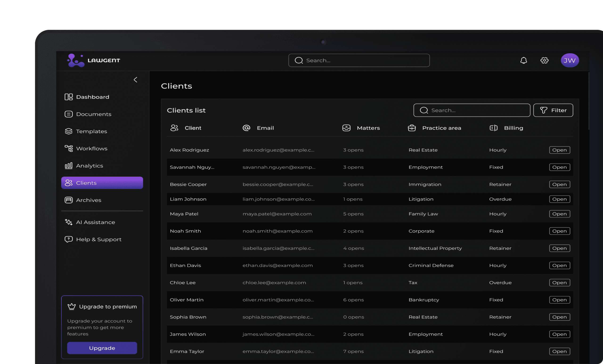Click the Billing column icon
603x364 pixels.
[x=494, y=128]
